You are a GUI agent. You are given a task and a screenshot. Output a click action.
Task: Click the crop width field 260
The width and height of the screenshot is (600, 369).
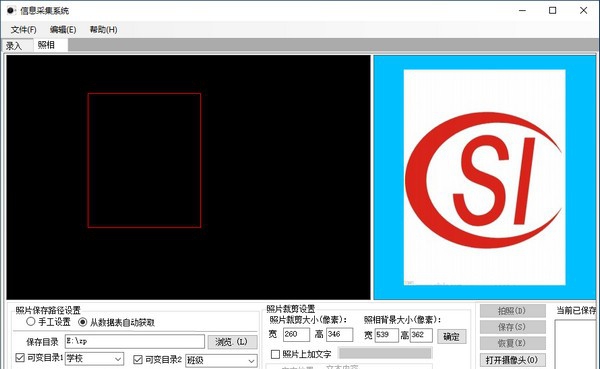pos(296,334)
